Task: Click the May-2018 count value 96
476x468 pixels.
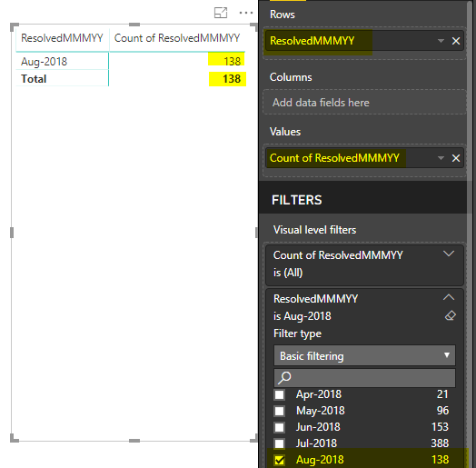Action: [x=442, y=411]
